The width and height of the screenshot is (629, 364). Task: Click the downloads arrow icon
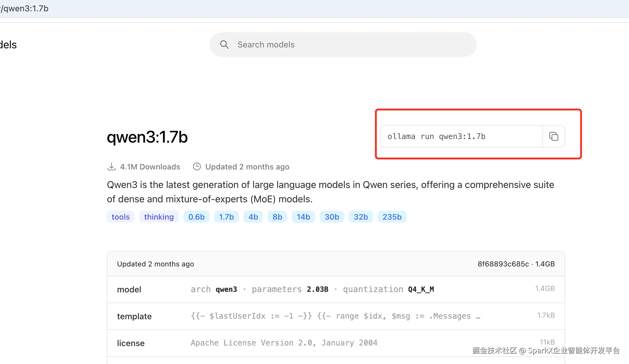coord(111,167)
